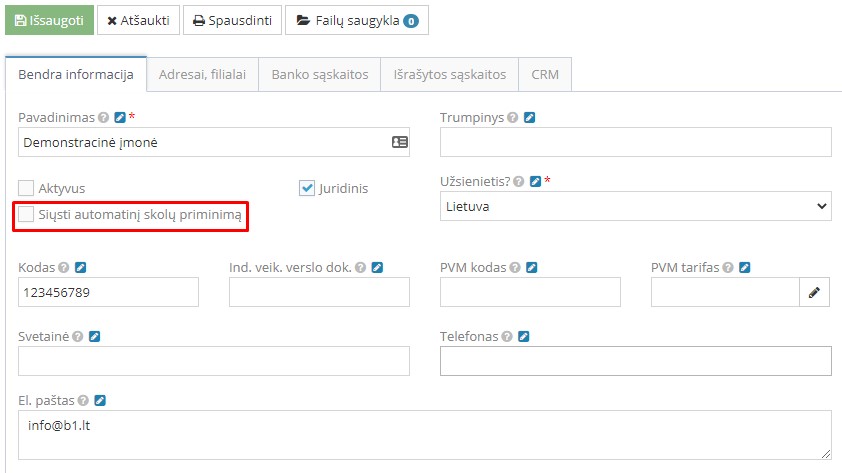The width and height of the screenshot is (842, 473).
Task: Focus the Ind. veik. verslo dok. input
Action: coord(320,292)
